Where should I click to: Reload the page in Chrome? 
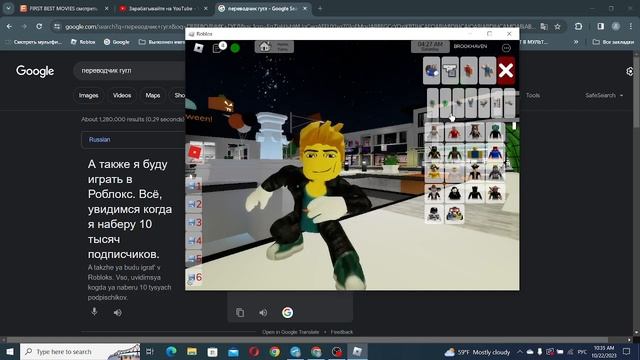coord(39,27)
